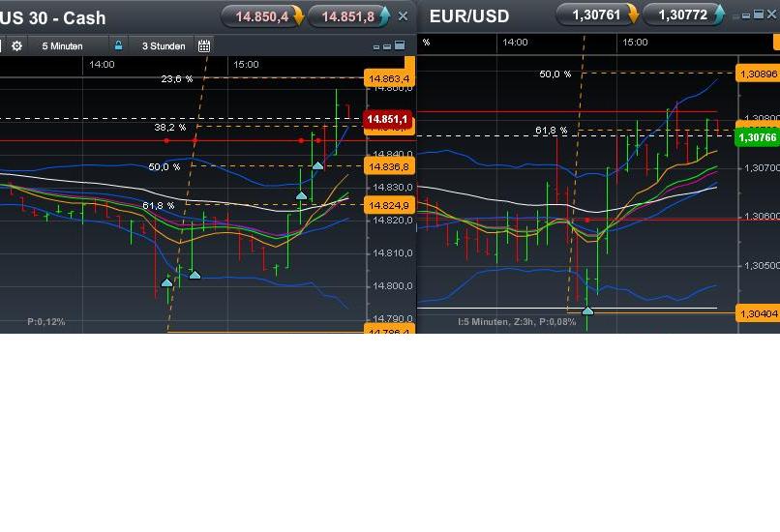Click the I:5 Minuten, Z:3h status text
Viewport: 780px width, 532px height.
tap(517, 322)
